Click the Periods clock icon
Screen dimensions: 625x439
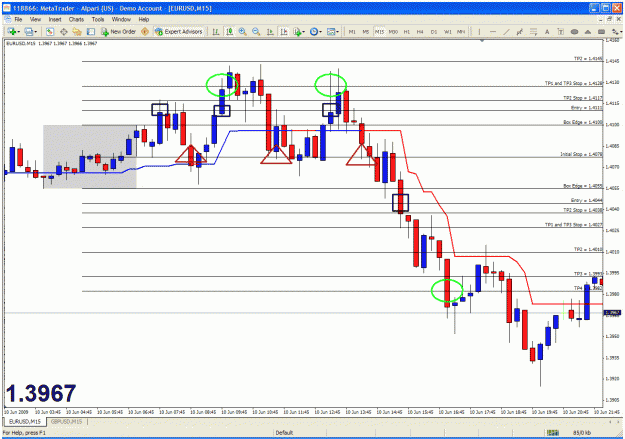(x=314, y=31)
